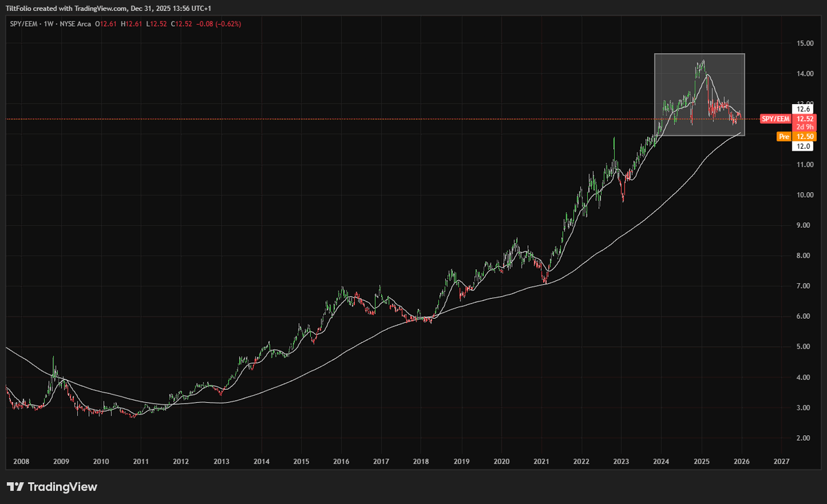Click the 2011 label on time axis
This screenshot has height=504, width=827.
pyautogui.click(x=141, y=462)
